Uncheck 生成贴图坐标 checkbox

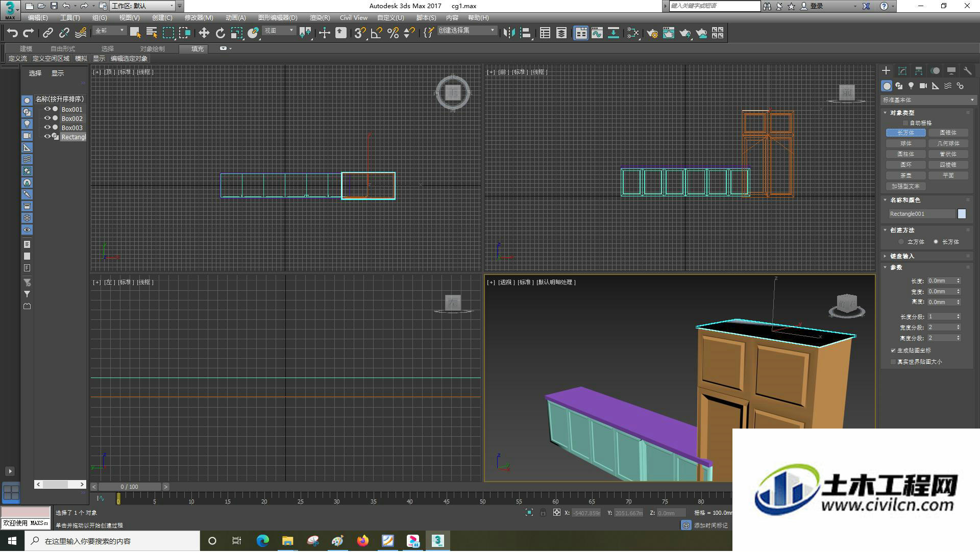point(893,350)
